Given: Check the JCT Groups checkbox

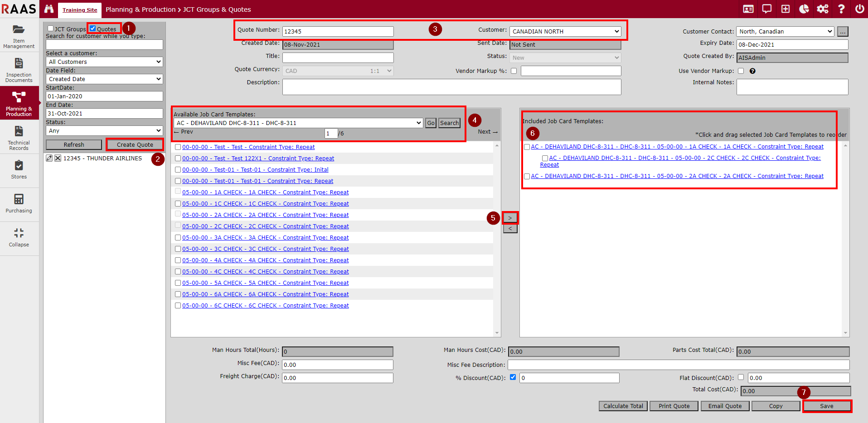Looking at the screenshot, I should click(51, 29).
